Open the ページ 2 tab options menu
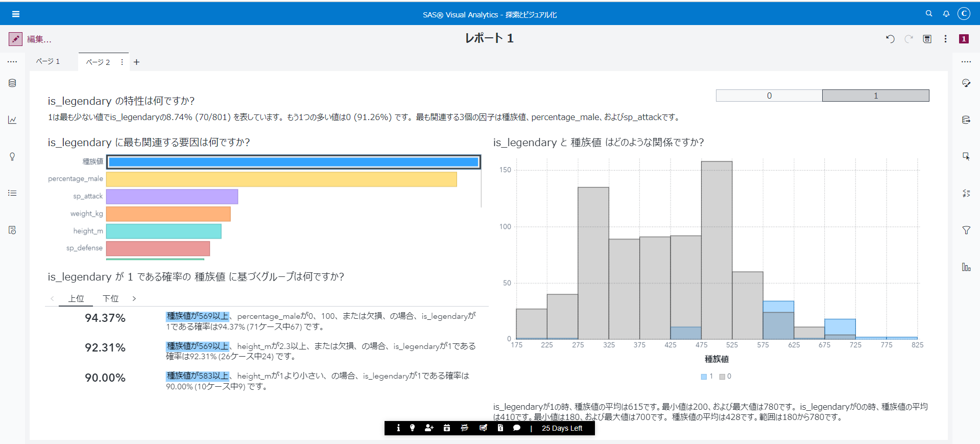The width and height of the screenshot is (980, 444). click(x=122, y=62)
